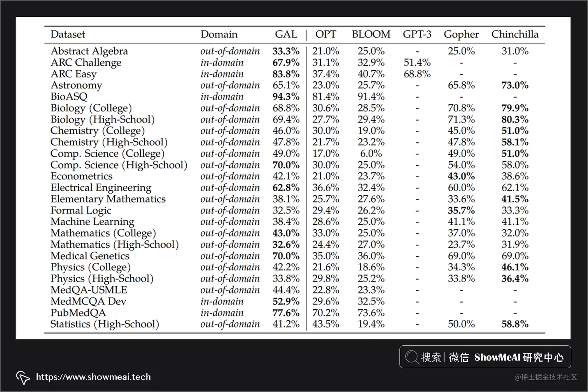The width and height of the screenshot is (588, 392).
Task: Click the GAL column header
Action: coord(286,34)
